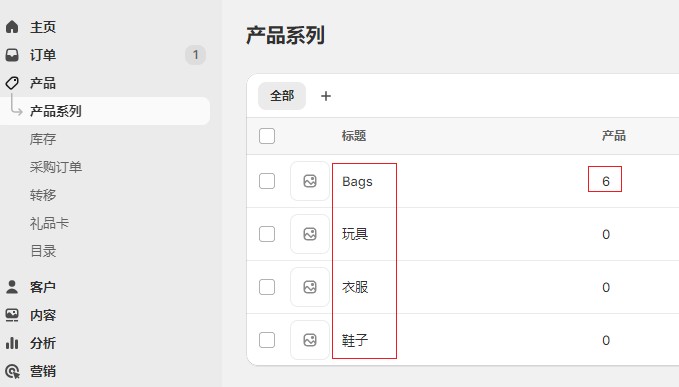Screen dimensions: 679x387
Task: Click the analytics bar chart icon
Action: coord(12,343)
